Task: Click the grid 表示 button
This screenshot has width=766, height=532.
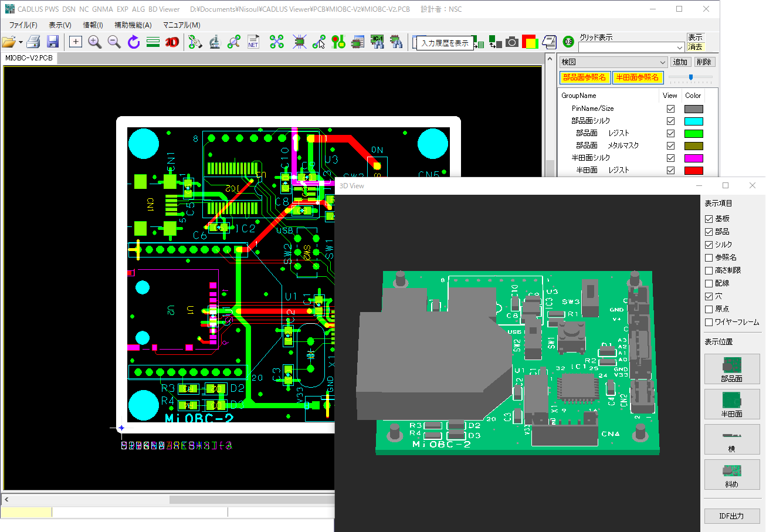Action: [x=696, y=37]
